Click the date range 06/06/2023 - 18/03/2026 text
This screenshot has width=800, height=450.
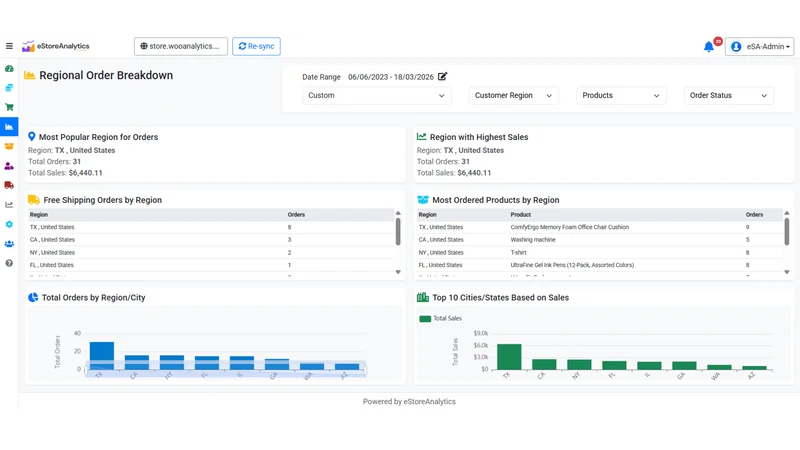[391, 77]
